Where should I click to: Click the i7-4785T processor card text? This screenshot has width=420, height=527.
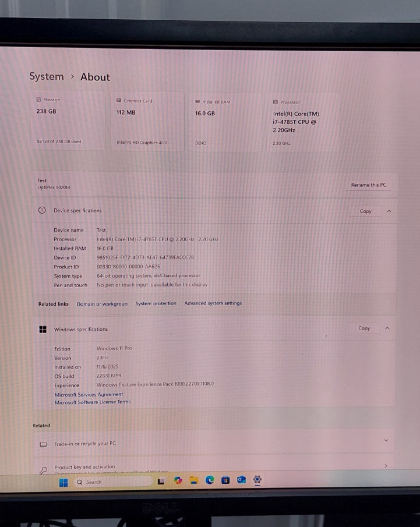(x=296, y=122)
